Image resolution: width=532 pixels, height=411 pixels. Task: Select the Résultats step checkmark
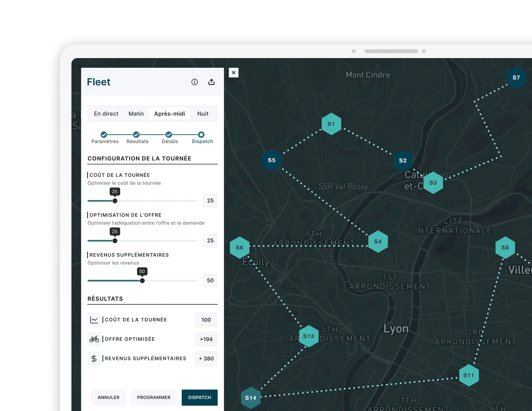pyautogui.click(x=136, y=135)
